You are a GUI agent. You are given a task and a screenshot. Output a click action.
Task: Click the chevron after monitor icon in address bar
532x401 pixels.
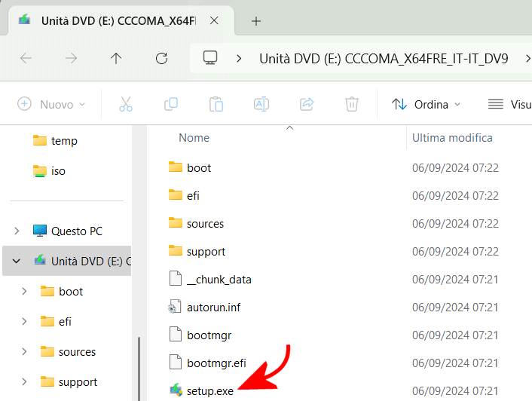tap(239, 59)
